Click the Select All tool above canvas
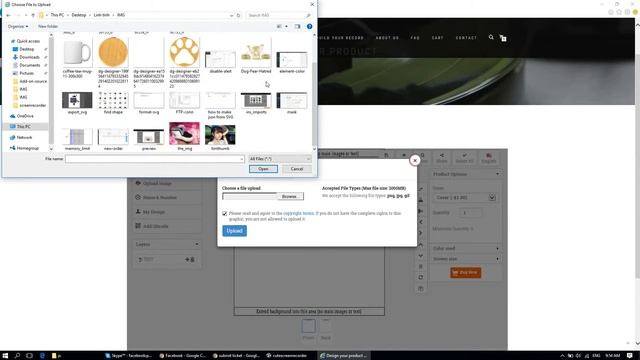This screenshot has width=640, height=360. pyautogui.click(x=464, y=158)
